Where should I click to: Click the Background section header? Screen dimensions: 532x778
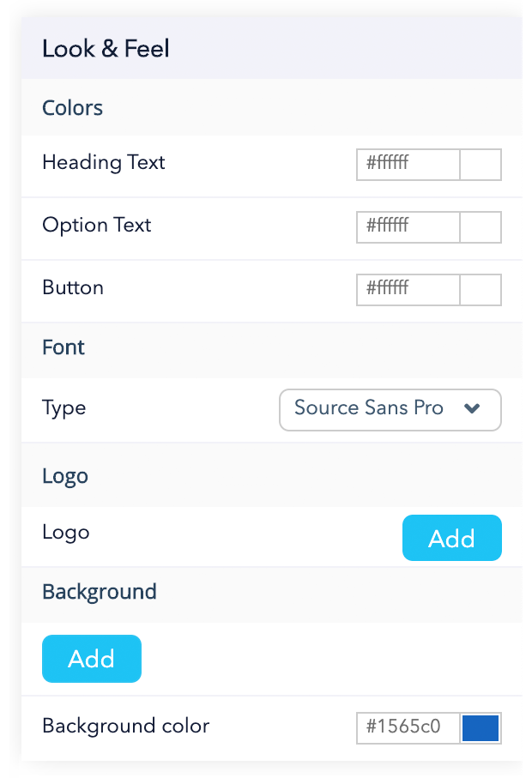[x=99, y=592]
